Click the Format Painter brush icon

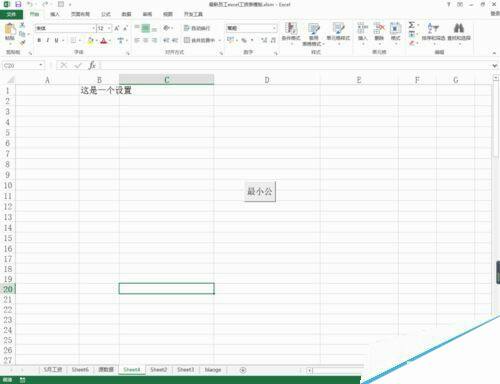click(22, 42)
